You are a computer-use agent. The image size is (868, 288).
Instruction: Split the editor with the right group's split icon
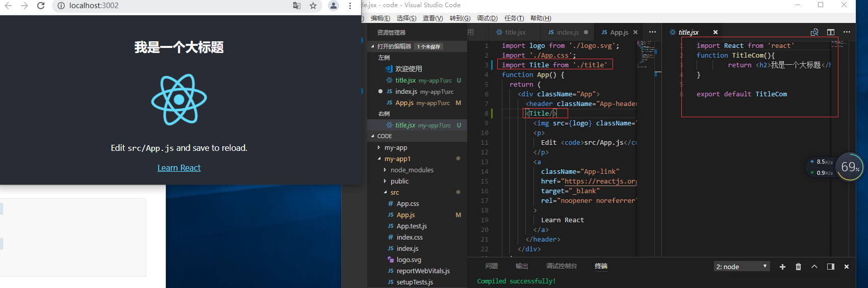click(831, 32)
